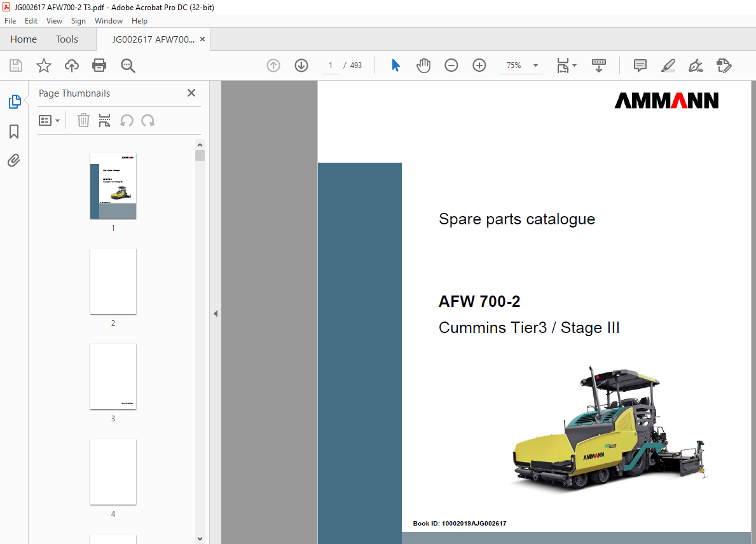Click the '493' total pages text
This screenshot has height=544, width=756.
click(x=356, y=65)
